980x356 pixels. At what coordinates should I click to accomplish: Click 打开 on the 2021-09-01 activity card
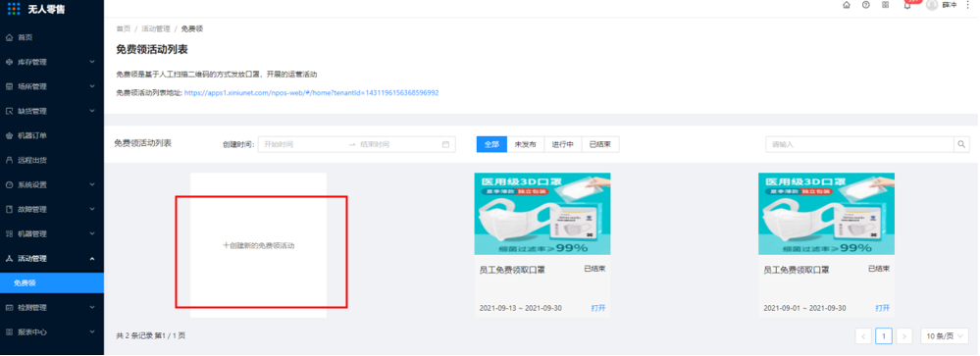point(883,308)
